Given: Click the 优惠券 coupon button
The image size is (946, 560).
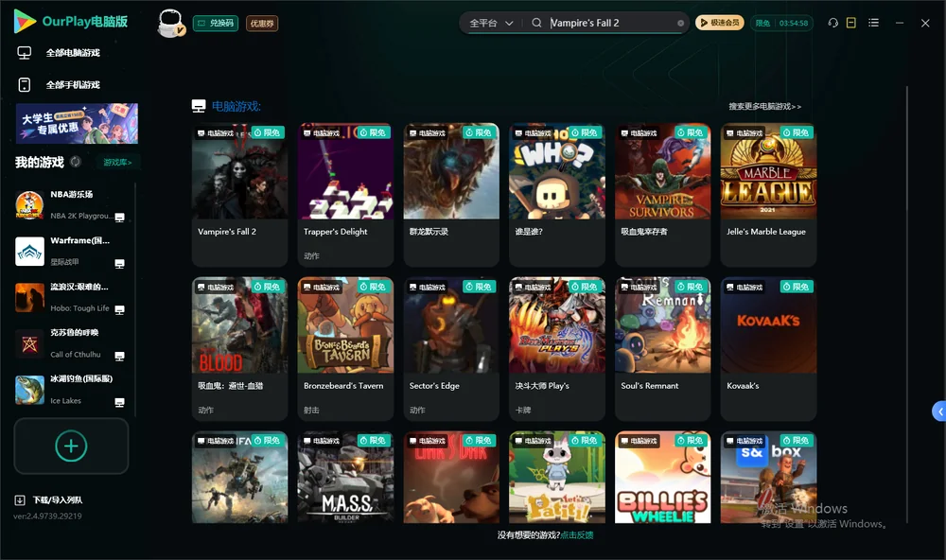Looking at the screenshot, I should pos(262,24).
